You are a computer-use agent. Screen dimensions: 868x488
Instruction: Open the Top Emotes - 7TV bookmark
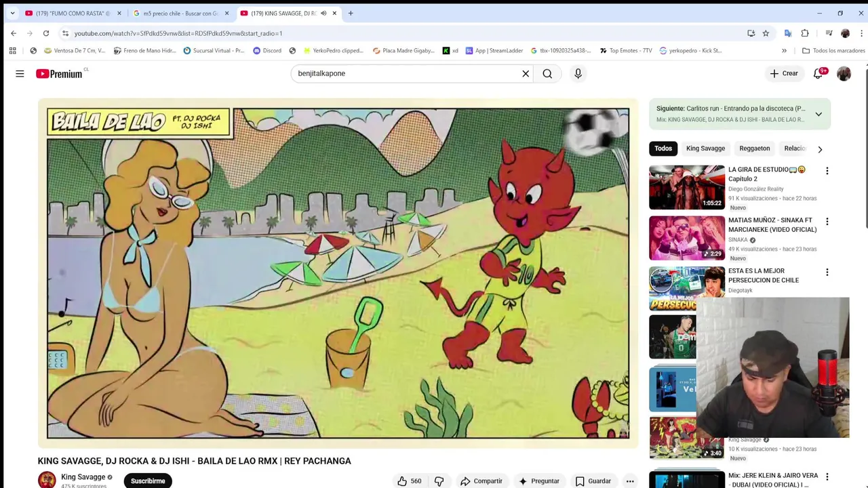pyautogui.click(x=626, y=51)
